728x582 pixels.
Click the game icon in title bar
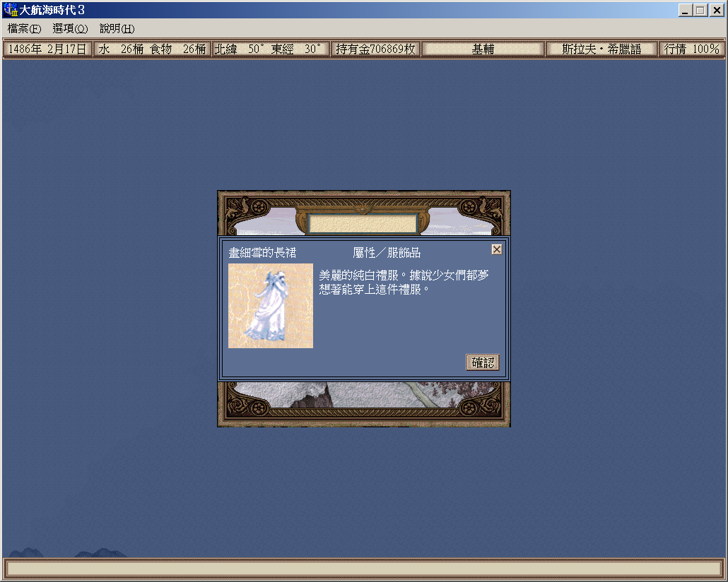click(10, 10)
